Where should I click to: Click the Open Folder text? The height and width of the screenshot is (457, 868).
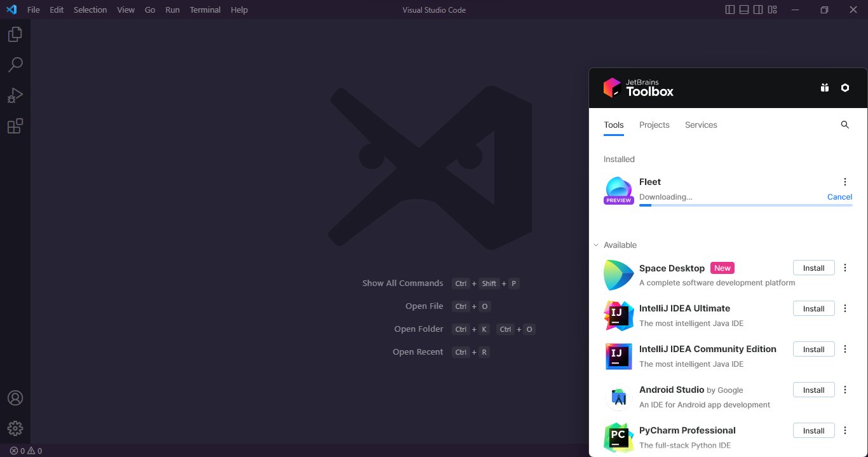(x=419, y=329)
